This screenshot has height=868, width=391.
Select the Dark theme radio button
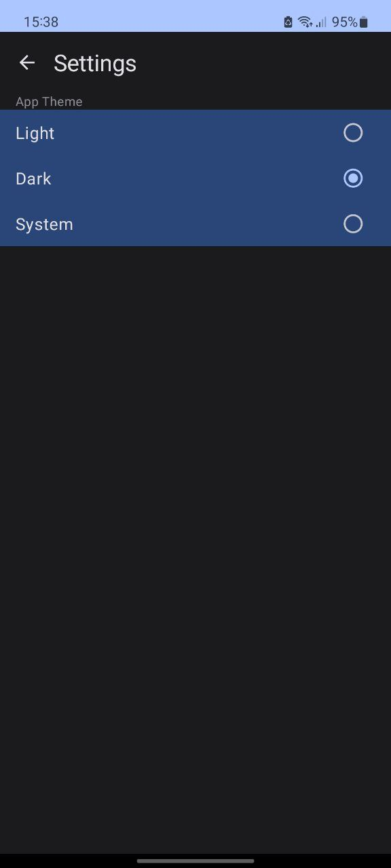353,178
